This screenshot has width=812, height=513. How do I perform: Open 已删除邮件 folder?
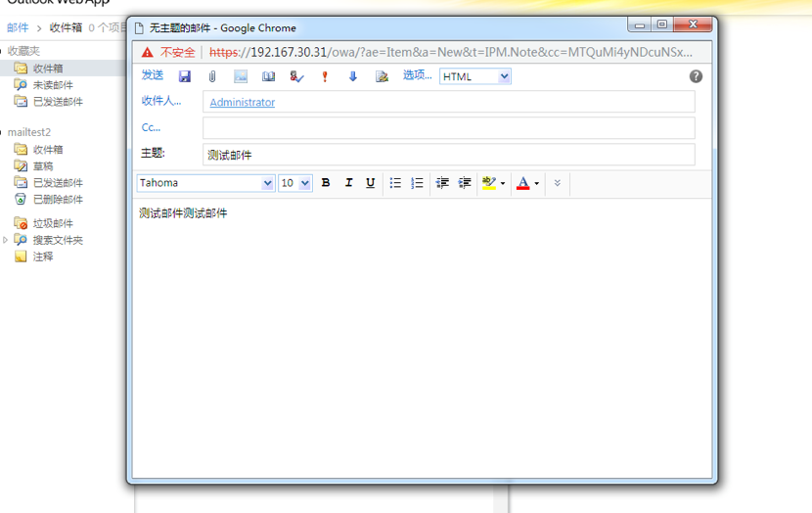point(58,200)
